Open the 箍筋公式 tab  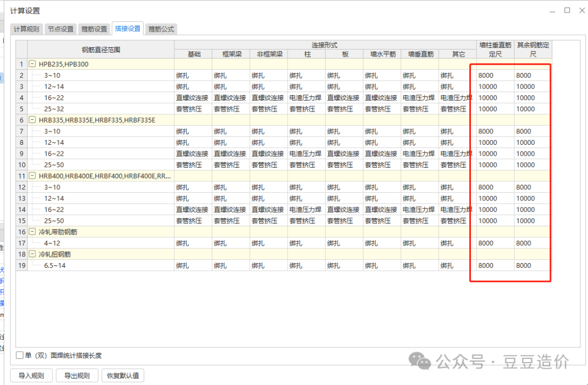(162, 29)
